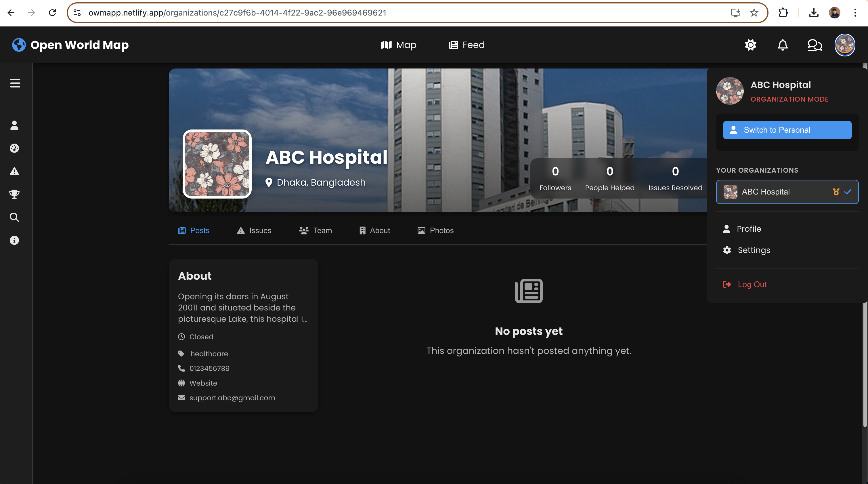The image size is (868, 484).
Task: Toggle the light/dark theme sun icon
Action: (750, 45)
